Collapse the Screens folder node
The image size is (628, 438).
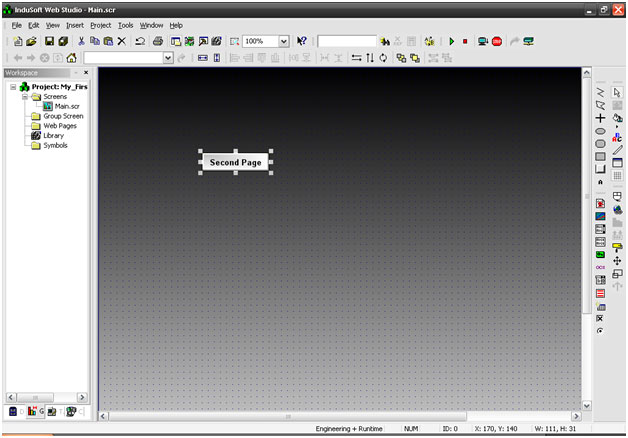(25, 97)
